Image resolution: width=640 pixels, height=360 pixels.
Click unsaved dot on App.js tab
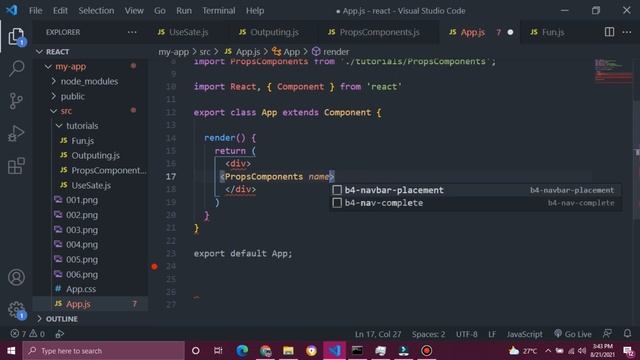510,32
